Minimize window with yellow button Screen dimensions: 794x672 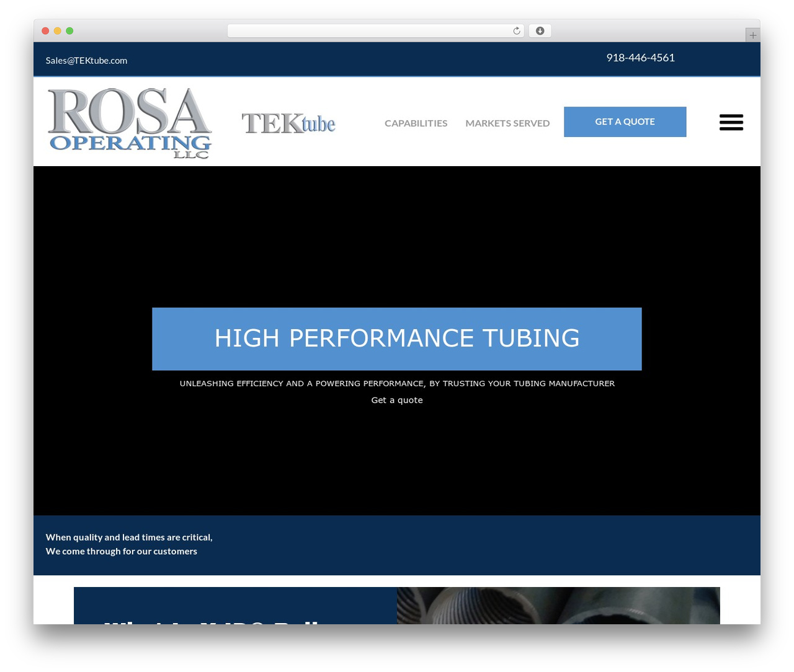pyautogui.click(x=58, y=31)
